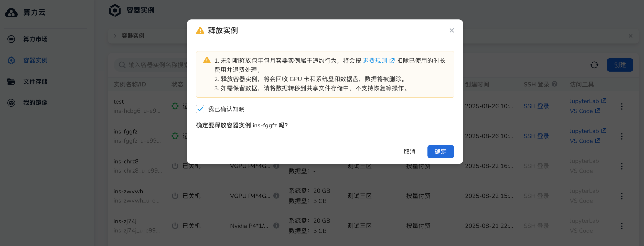
Task: Open the 退费规则 link
Action: (375, 61)
